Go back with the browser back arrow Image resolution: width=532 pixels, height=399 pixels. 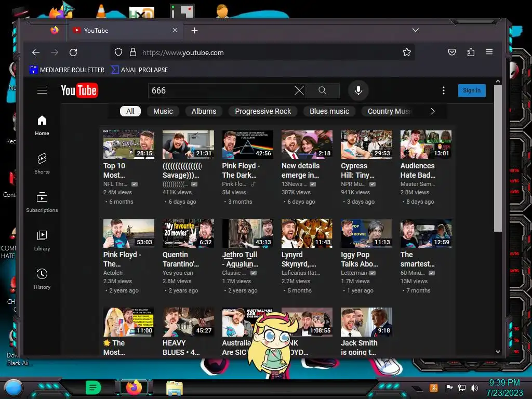[x=36, y=52]
